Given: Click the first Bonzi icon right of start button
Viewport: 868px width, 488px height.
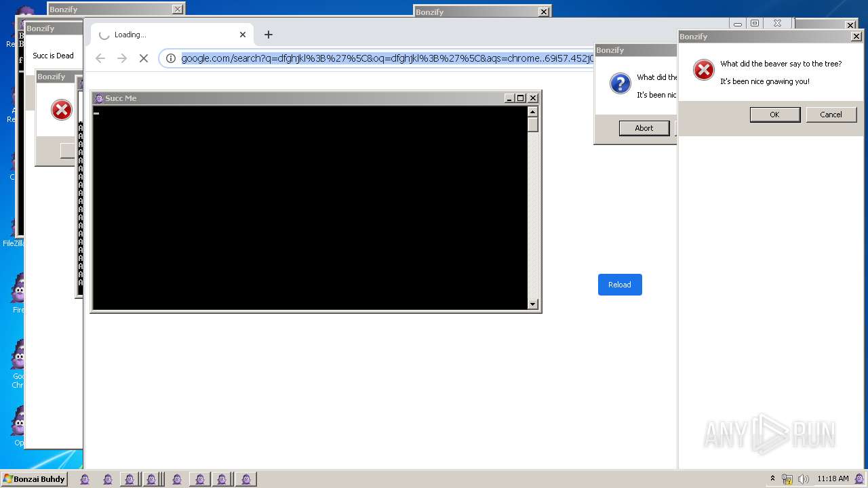Looking at the screenshot, I should point(85,479).
